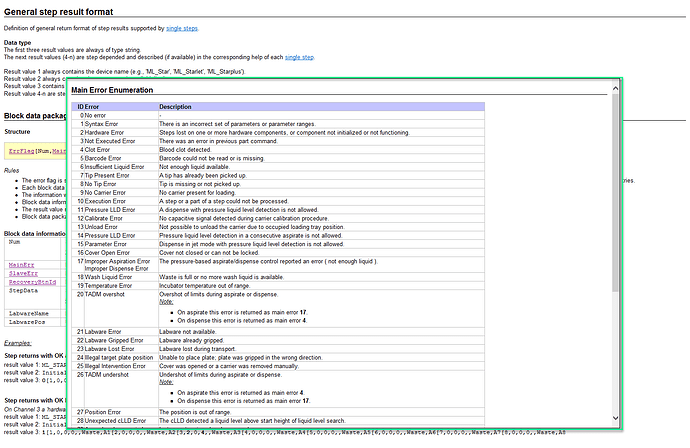690x448 pixels.
Task: Open the MainErr link in block data table
Action: pos(21,264)
